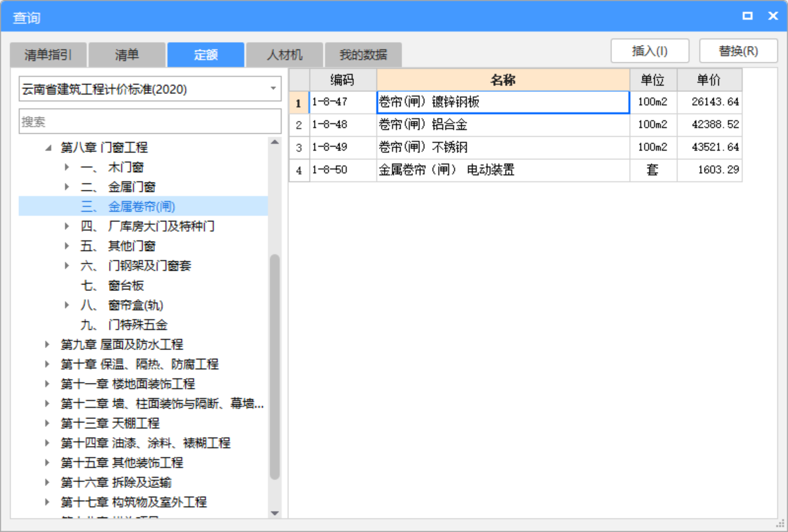The height and width of the screenshot is (532, 788).
Task: Maximize the 查询 dialog window
Action: pos(747,16)
